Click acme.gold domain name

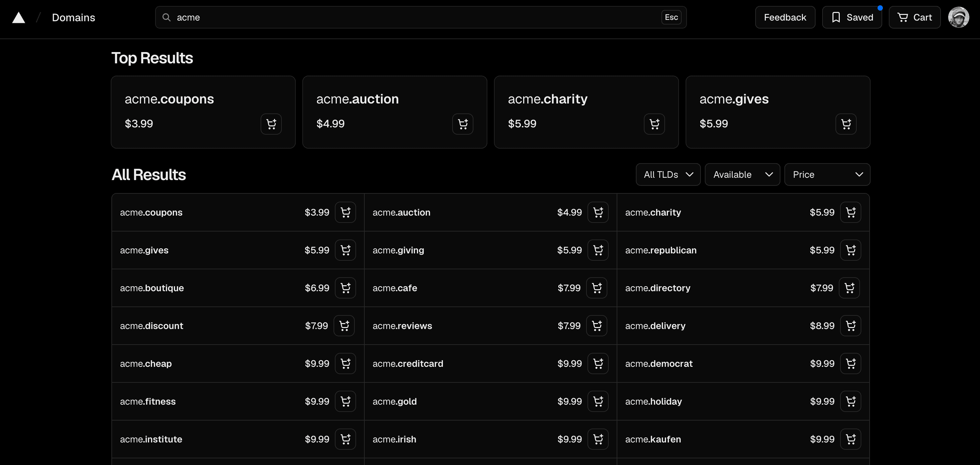[x=395, y=401]
